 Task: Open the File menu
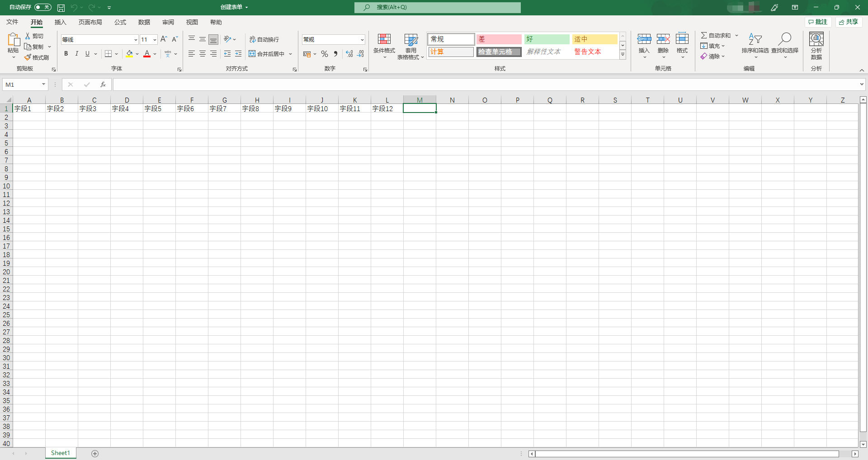pos(12,22)
